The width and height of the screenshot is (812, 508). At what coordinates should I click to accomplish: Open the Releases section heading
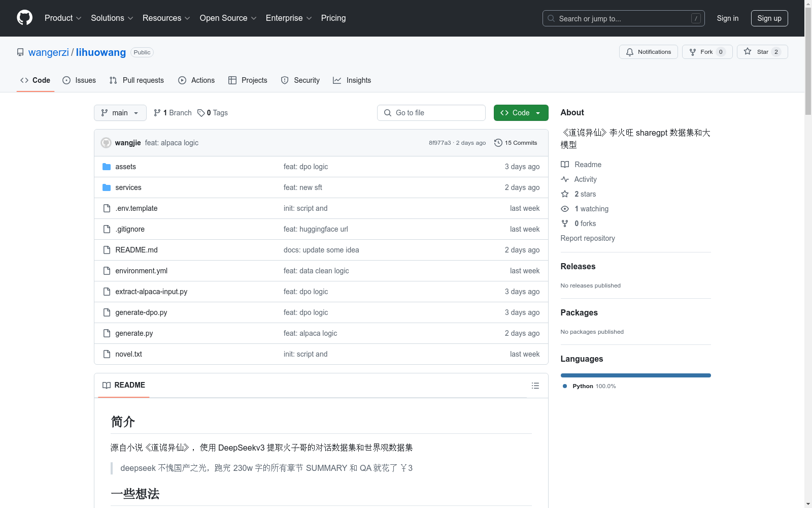pyautogui.click(x=578, y=266)
